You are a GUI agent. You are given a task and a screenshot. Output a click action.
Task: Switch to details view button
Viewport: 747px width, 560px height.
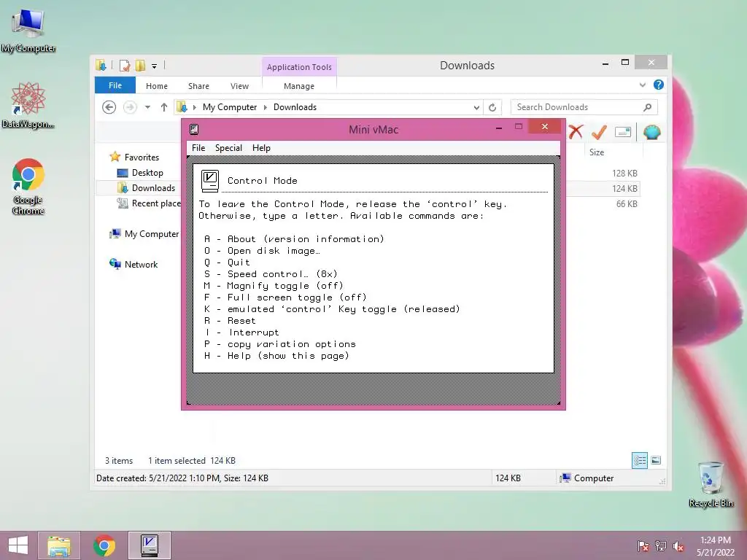[x=639, y=461]
